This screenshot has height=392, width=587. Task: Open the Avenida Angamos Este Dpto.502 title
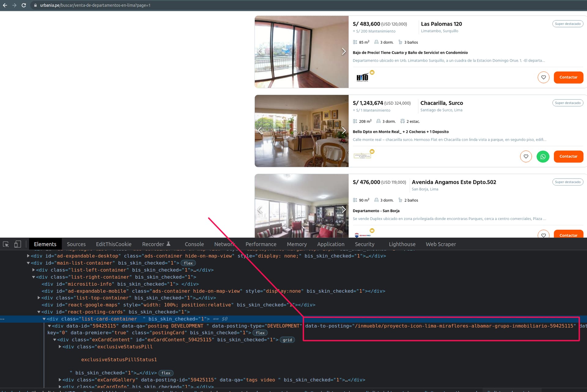coord(454,182)
